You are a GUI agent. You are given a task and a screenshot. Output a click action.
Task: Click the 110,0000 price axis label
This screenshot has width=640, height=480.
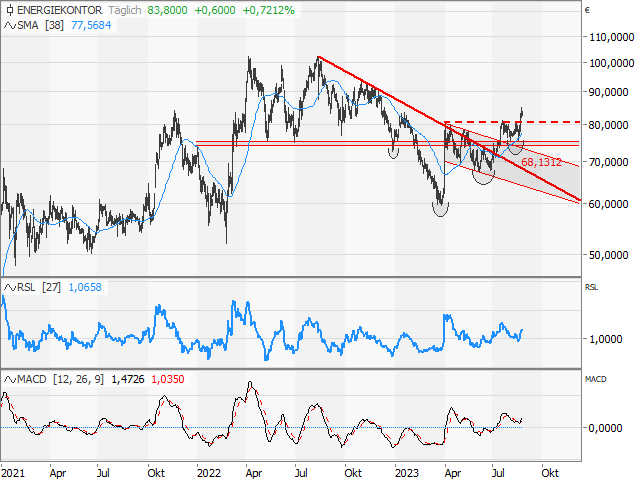click(611, 37)
